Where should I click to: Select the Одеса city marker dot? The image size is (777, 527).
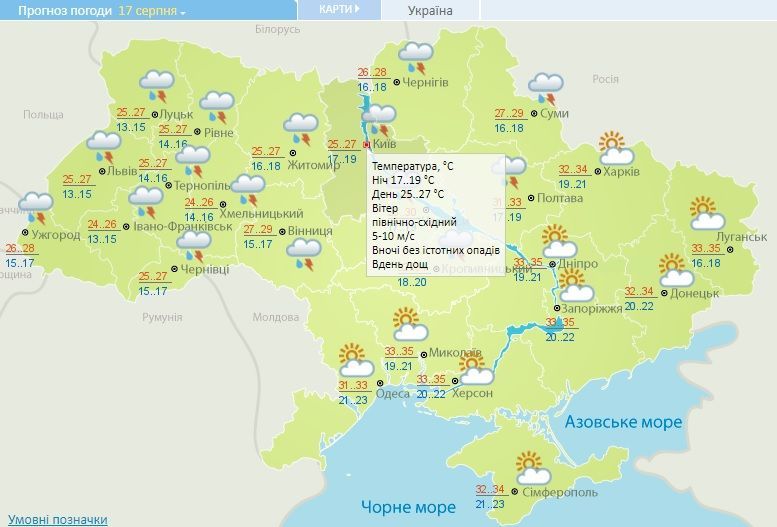tap(380, 383)
